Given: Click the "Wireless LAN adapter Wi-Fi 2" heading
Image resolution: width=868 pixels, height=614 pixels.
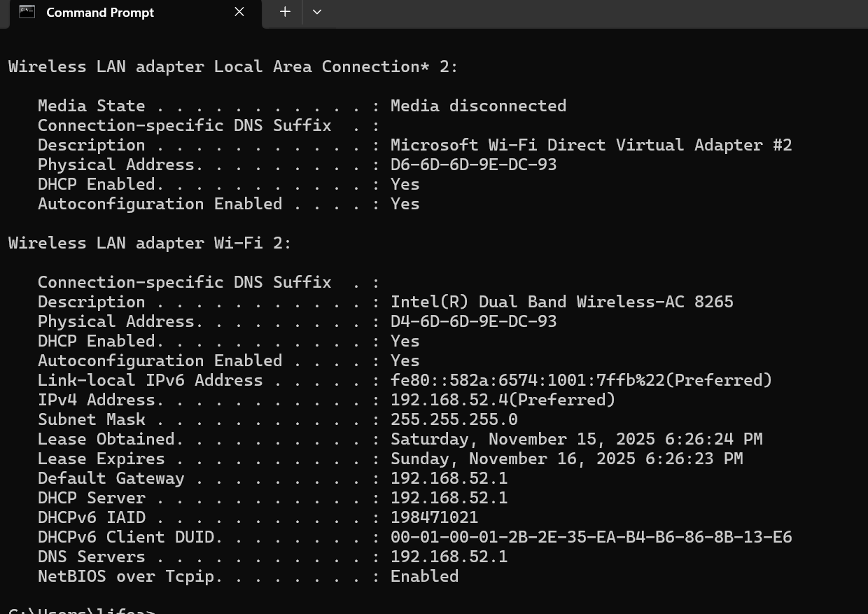Looking at the screenshot, I should point(149,243).
